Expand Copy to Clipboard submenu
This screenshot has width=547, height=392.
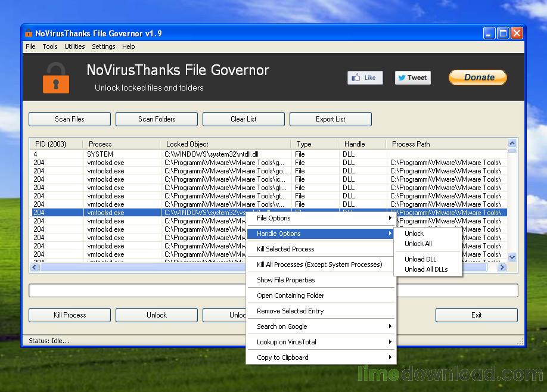(x=321, y=357)
